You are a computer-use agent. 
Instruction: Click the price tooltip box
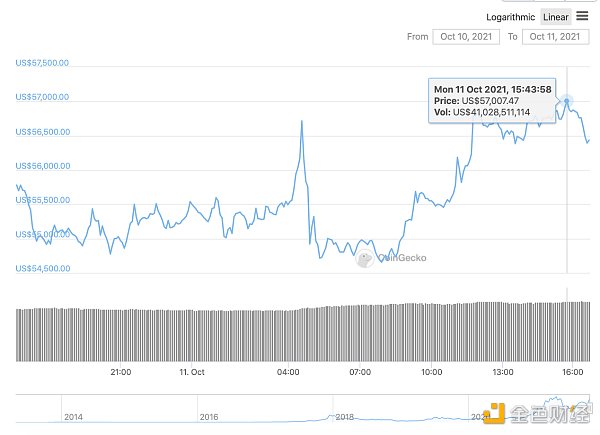490,100
